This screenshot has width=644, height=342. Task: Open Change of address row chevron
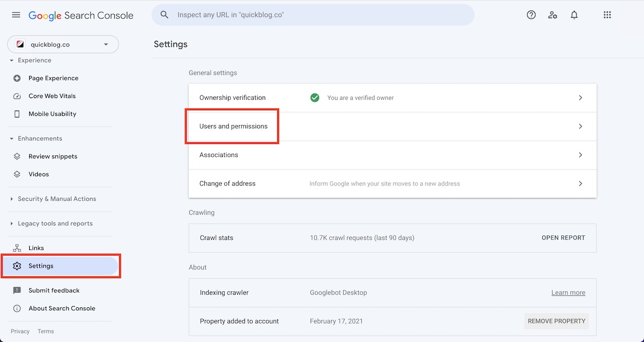coord(581,184)
